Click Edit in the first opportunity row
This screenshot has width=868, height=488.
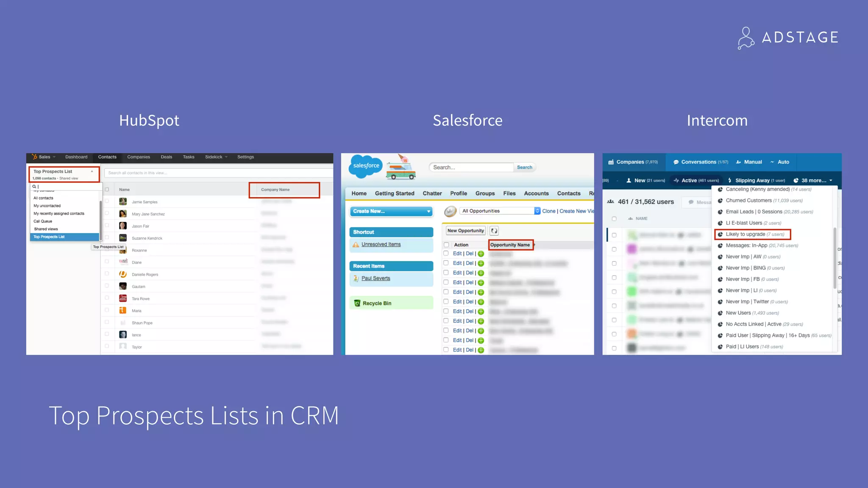pos(457,254)
